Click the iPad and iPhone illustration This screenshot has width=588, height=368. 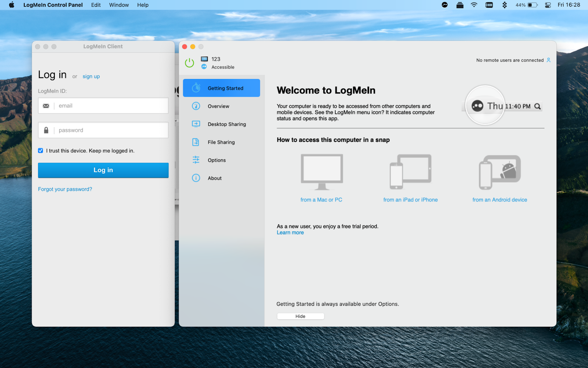[x=410, y=171]
